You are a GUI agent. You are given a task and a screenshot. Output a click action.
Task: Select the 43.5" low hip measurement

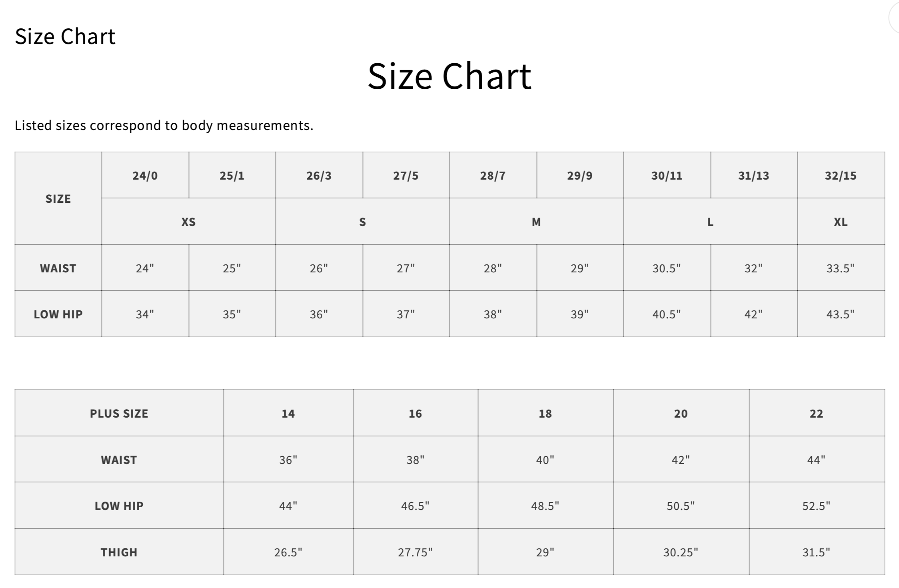(841, 314)
